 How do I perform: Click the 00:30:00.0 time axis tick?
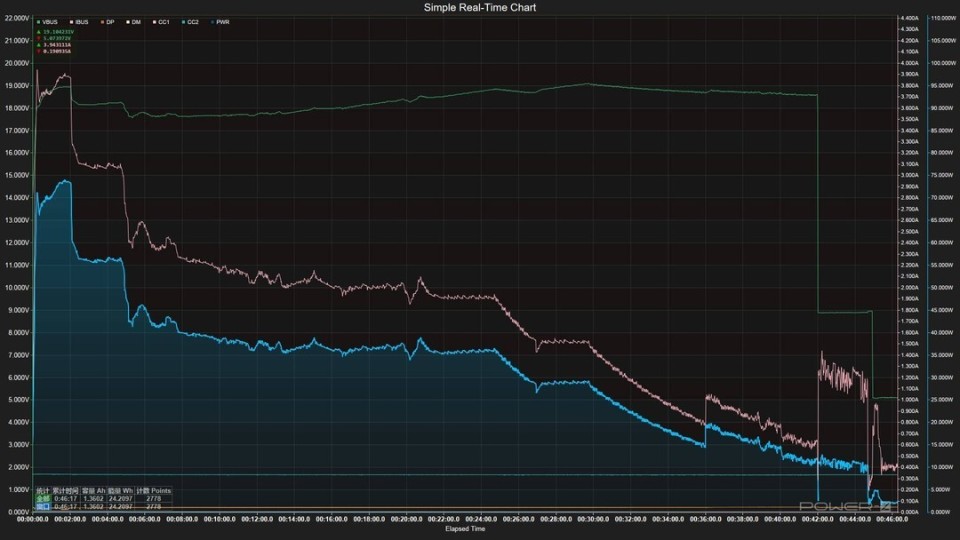pyautogui.click(x=593, y=519)
